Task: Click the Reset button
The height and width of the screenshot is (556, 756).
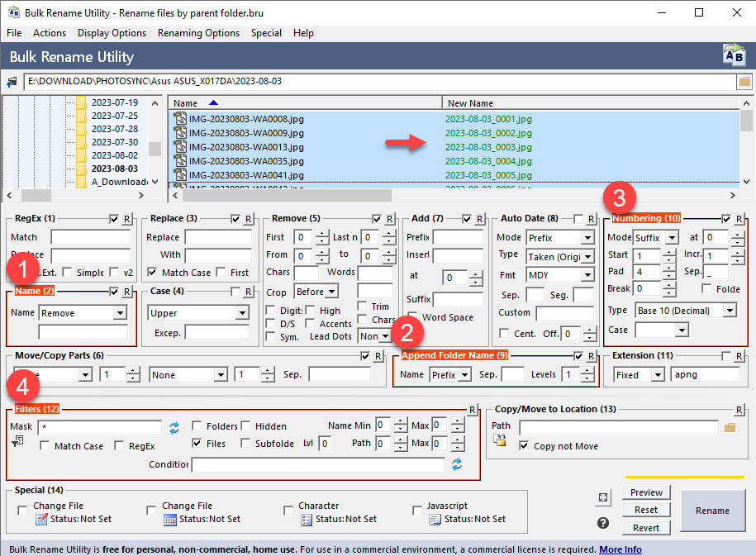Action: (646, 510)
